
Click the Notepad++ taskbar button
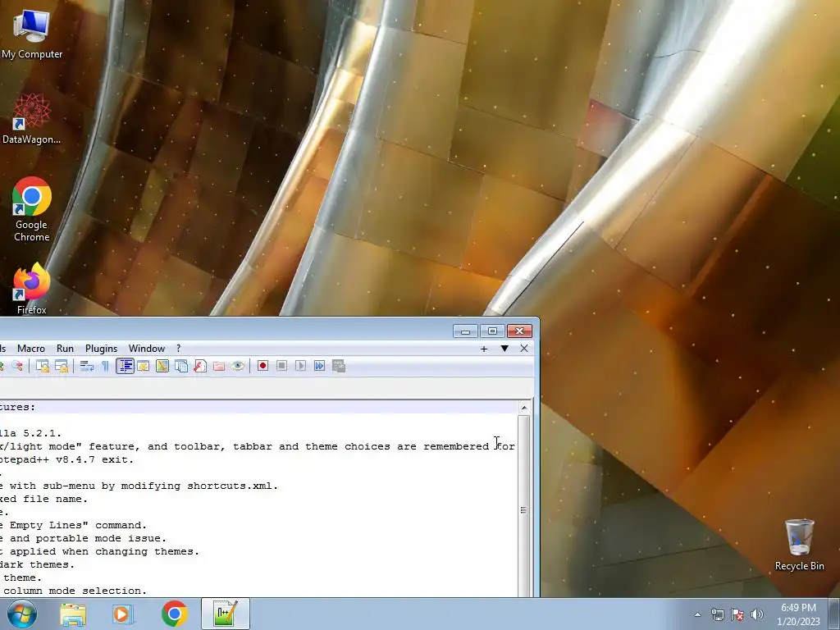[x=226, y=614]
